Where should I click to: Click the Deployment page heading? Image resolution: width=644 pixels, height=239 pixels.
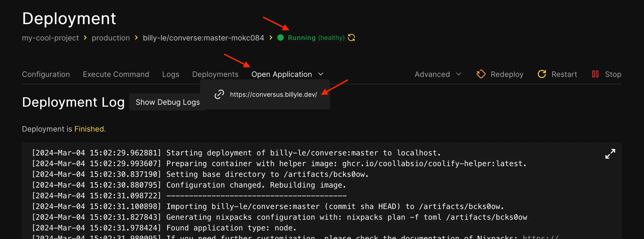[69, 18]
